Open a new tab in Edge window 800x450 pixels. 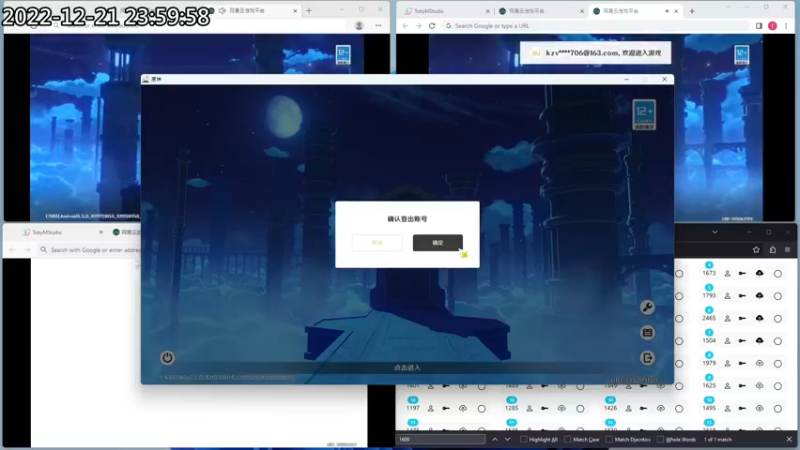click(x=309, y=10)
